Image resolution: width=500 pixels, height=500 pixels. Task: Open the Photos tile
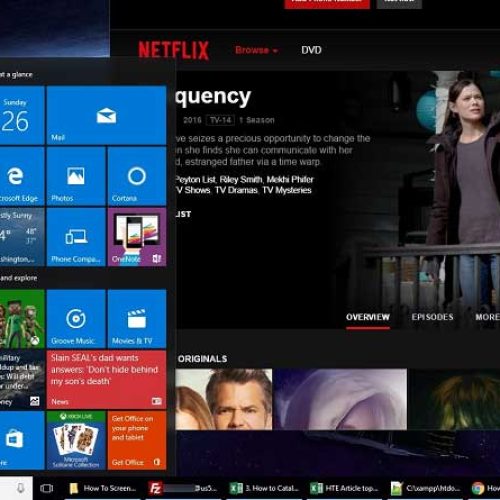click(76, 176)
